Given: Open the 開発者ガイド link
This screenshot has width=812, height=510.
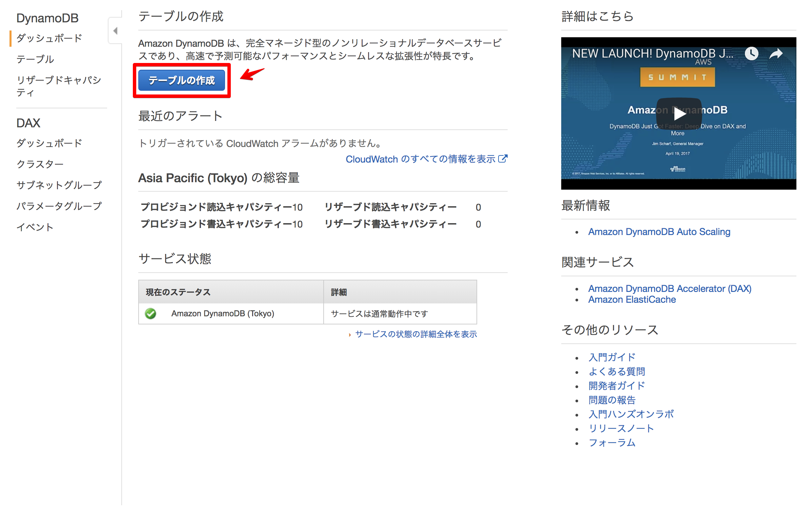Looking at the screenshot, I should (617, 386).
